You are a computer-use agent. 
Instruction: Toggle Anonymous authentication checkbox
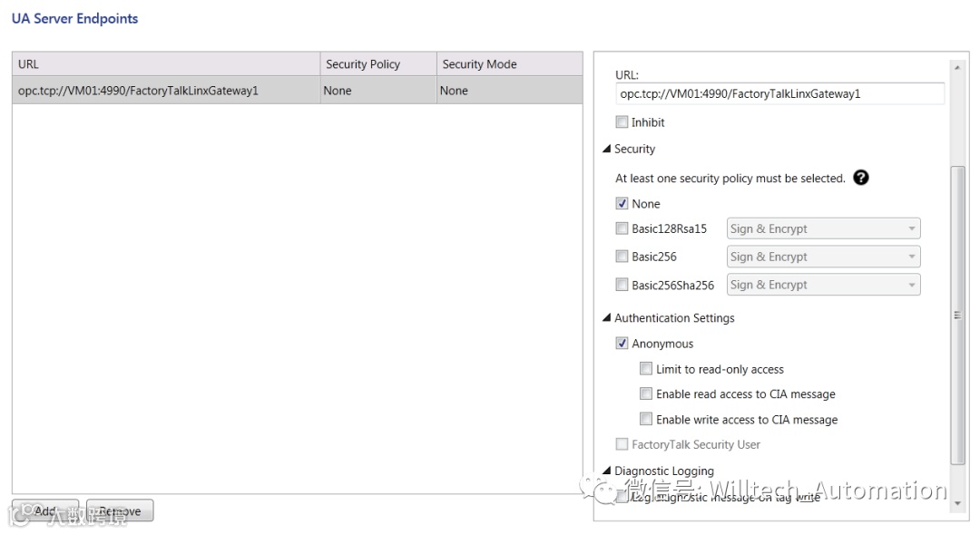(622, 343)
